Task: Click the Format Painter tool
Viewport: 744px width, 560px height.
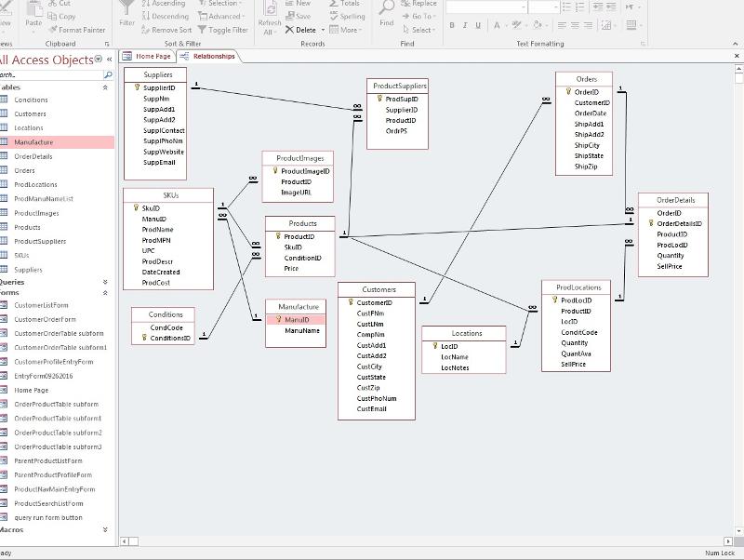Action: click(76, 30)
